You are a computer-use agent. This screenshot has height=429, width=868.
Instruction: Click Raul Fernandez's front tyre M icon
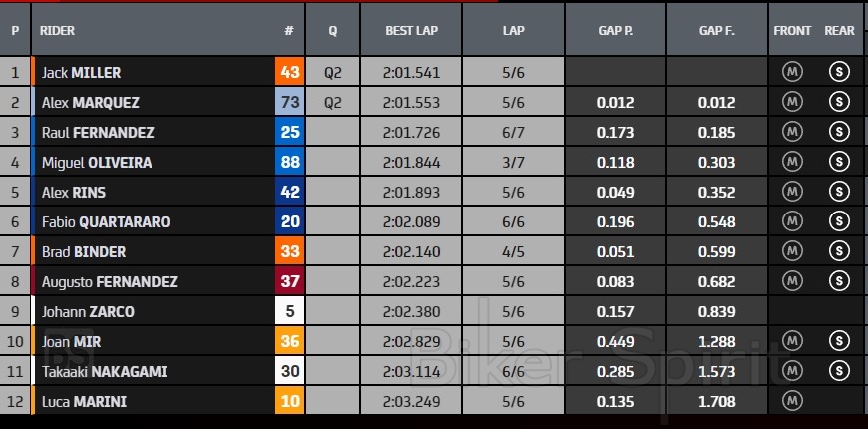click(x=792, y=132)
